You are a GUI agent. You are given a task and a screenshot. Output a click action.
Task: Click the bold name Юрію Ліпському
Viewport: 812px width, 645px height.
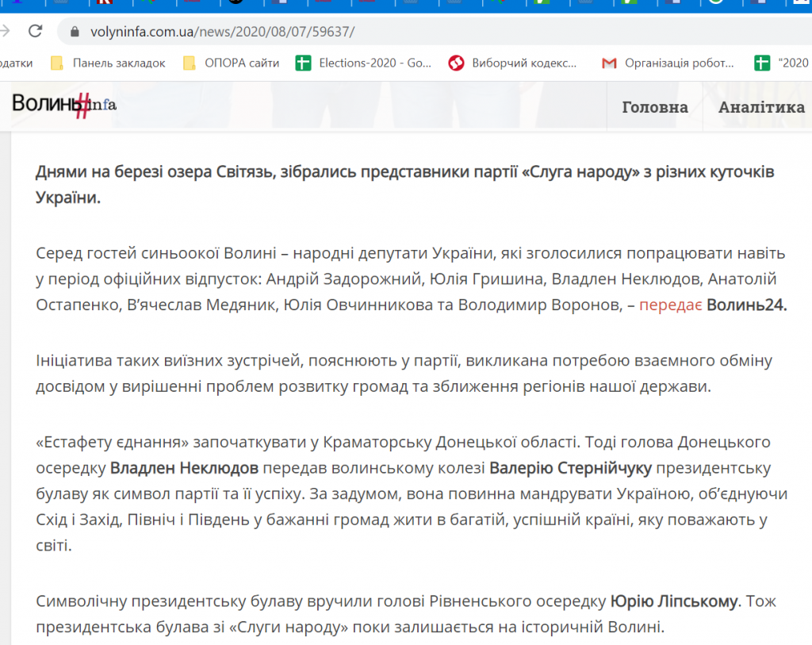pyautogui.click(x=674, y=601)
